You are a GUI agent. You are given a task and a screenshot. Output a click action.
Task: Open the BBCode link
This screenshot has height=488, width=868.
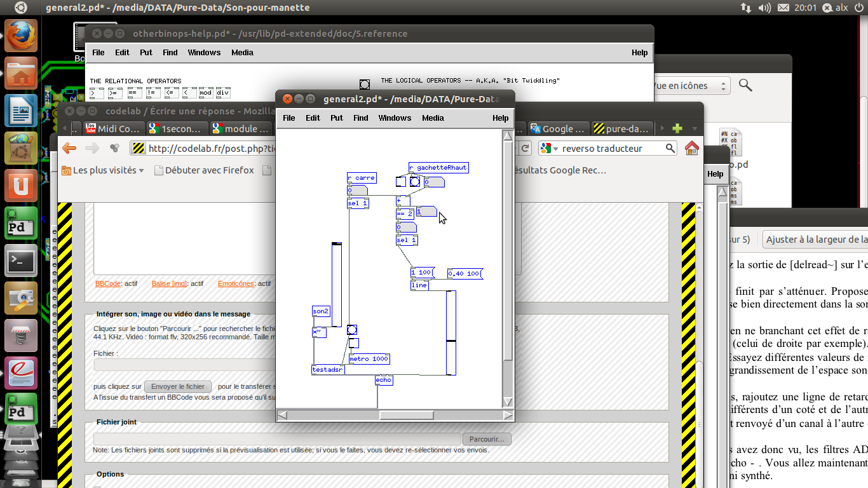[107, 283]
